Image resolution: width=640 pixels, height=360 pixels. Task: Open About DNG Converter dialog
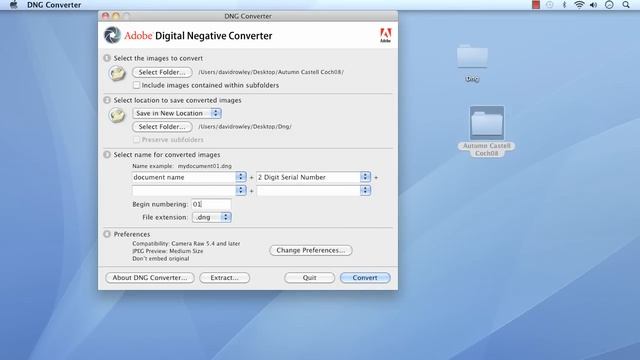(149, 278)
